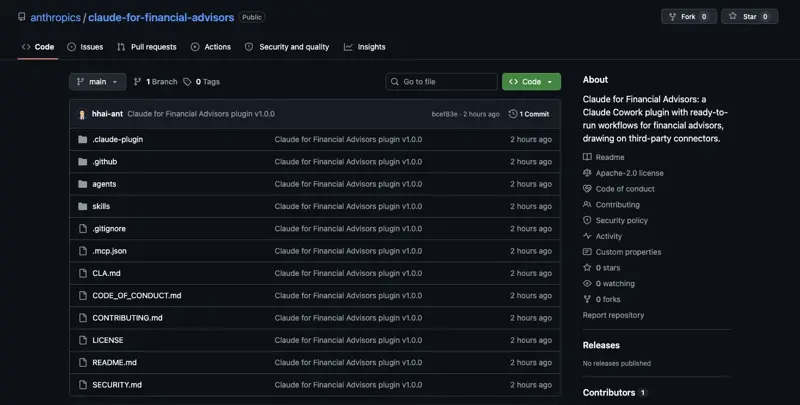Click the agents folder icon
800x405 pixels.
[x=83, y=184]
